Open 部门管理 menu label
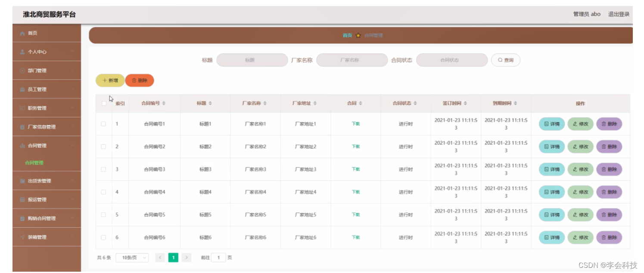644x273 pixels. 37,71
